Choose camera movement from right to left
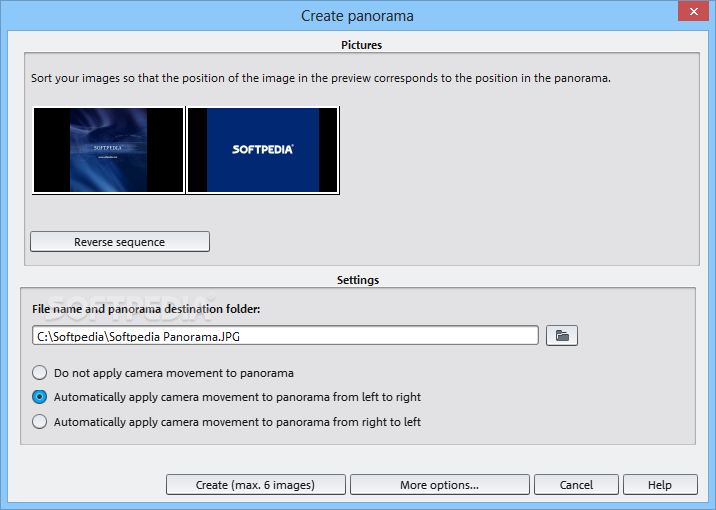Image resolution: width=716 pixels, height=510 pixels. [x=226, y=421]
